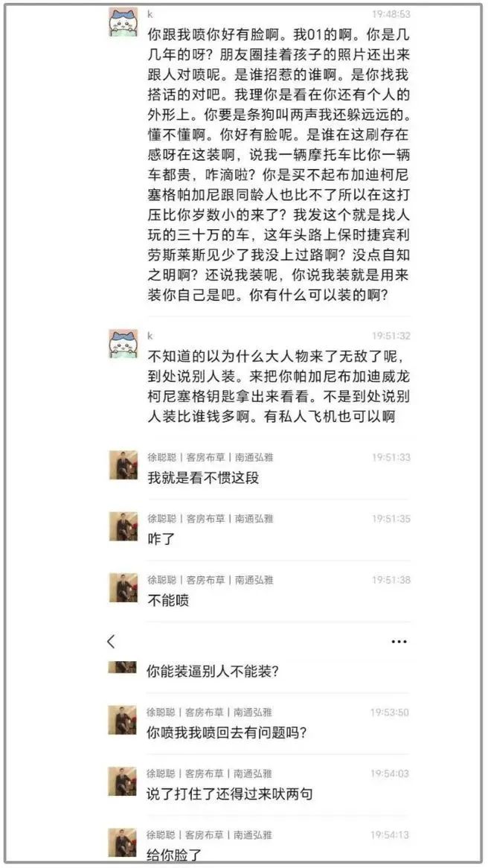
Task: Tap the back chevron arrow
Action: click(x=111, y=642)
